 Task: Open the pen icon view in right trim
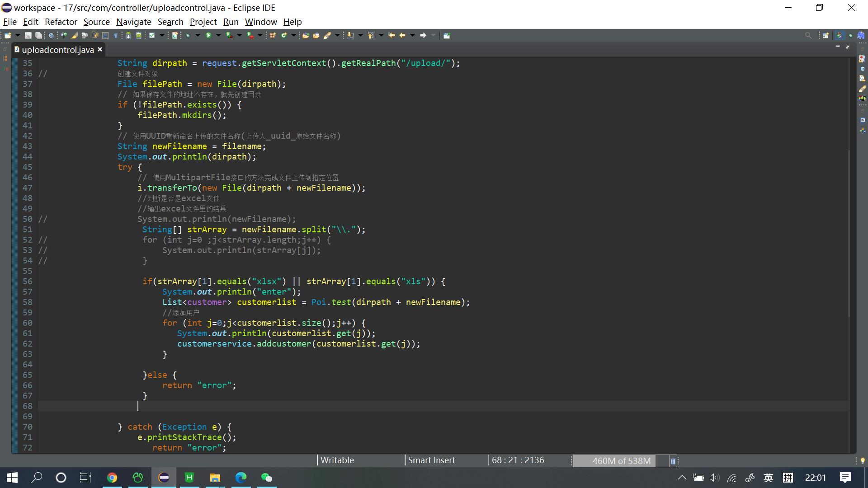863,89
